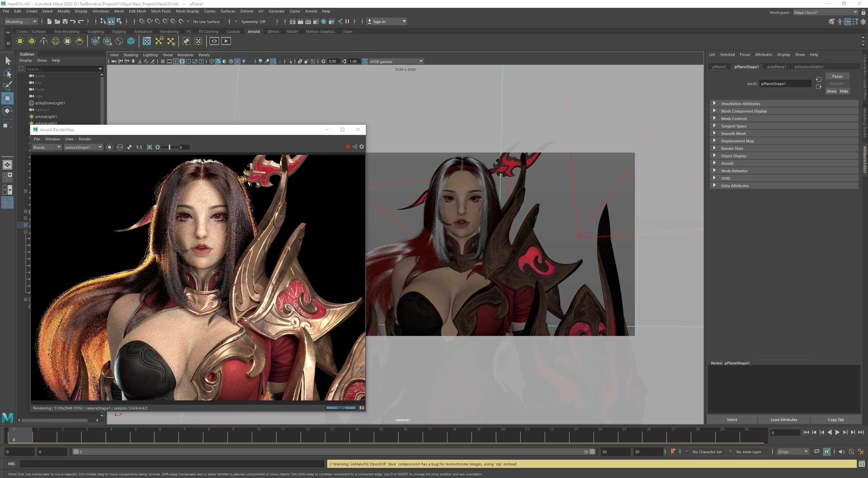
Task: Click the Copy Tab button
Action: (836, 420)
